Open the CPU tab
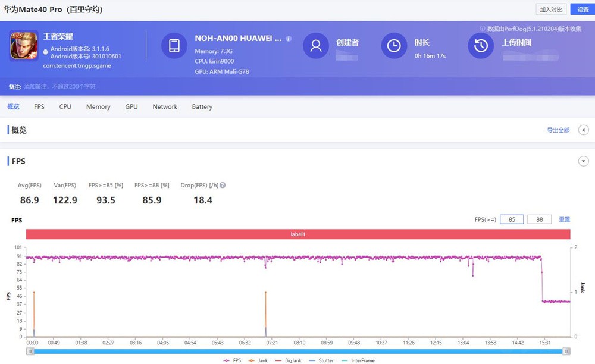Screen dimensions: 595x364 click(65, 107)
